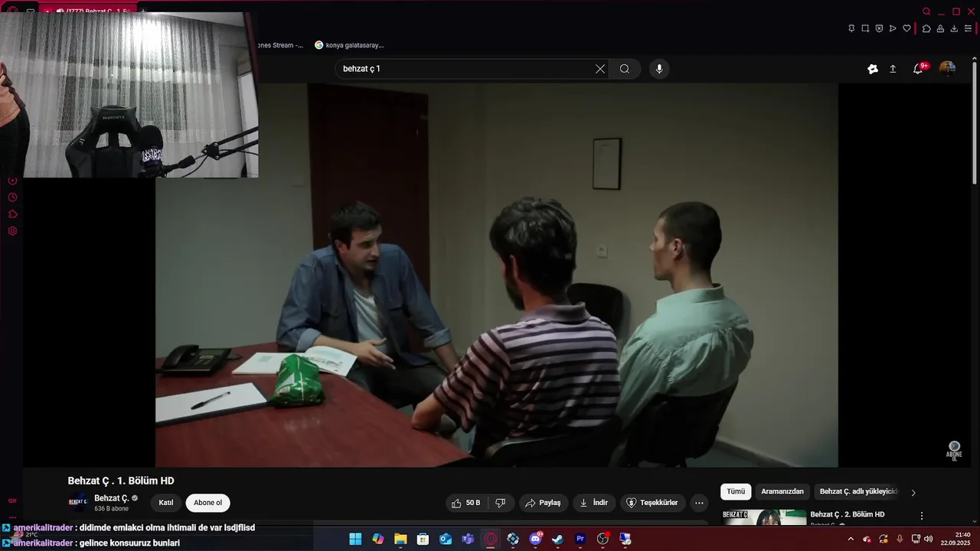
Task: Open Copilot from taskbar
Action: [x=378, y=539]
